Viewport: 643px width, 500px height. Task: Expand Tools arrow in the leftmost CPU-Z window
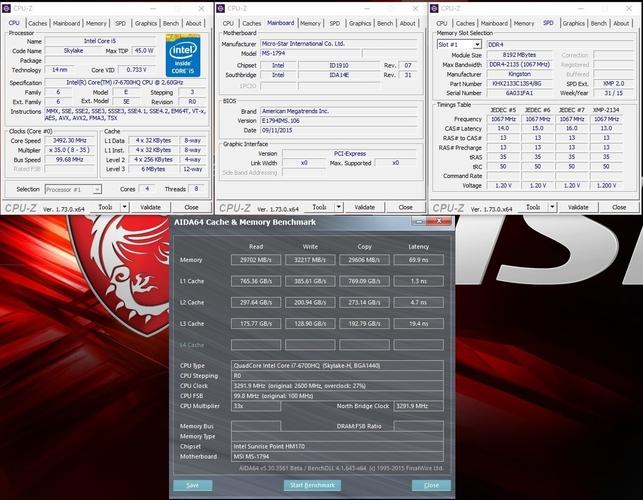pyautogui.click(x=124, y=207)
